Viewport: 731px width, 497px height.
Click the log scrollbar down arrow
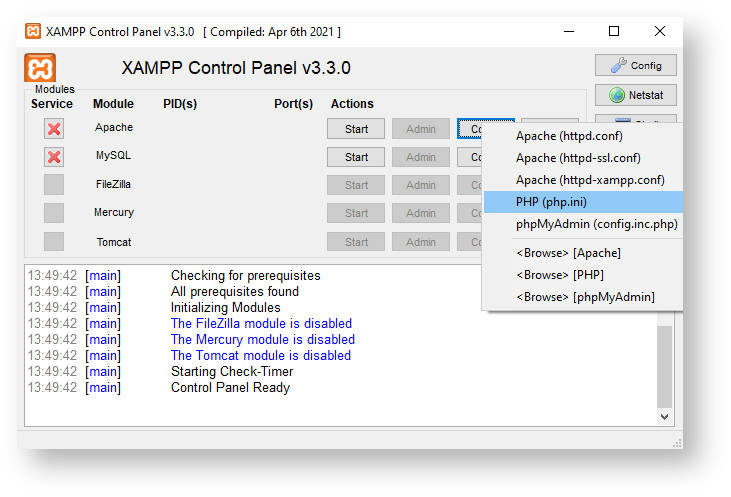(x=665, y=415)
